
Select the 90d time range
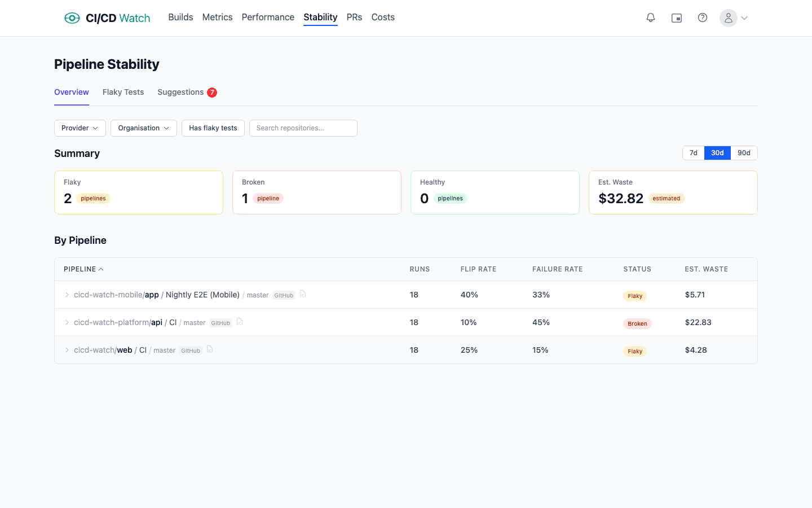pyautogui.click(x=744, y=153)
